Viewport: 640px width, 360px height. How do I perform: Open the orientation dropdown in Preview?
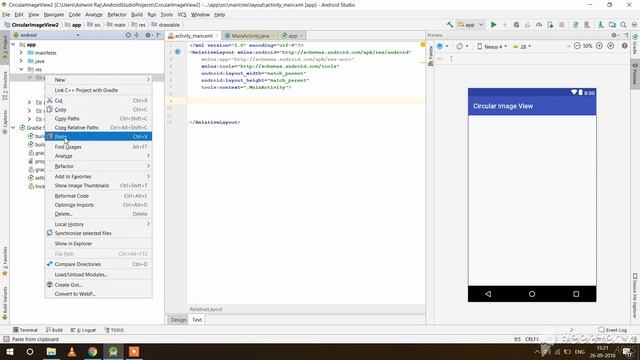pyautogui.click(x=462, y=47)
